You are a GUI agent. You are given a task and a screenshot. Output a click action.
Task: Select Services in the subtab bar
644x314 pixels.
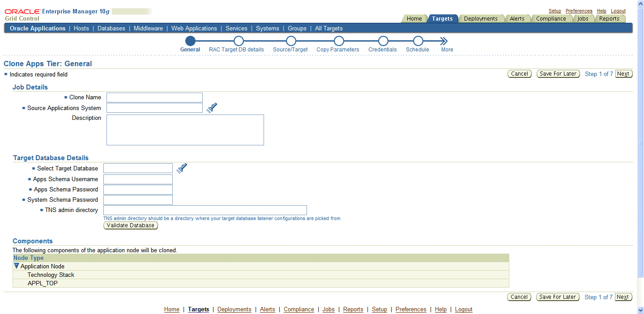click(x=236, y=28)
